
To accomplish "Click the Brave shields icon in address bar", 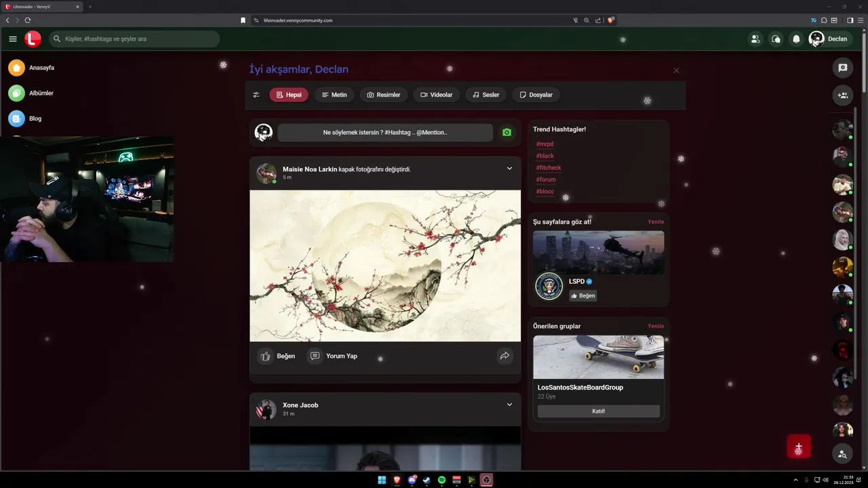I will tap(610, 20).
